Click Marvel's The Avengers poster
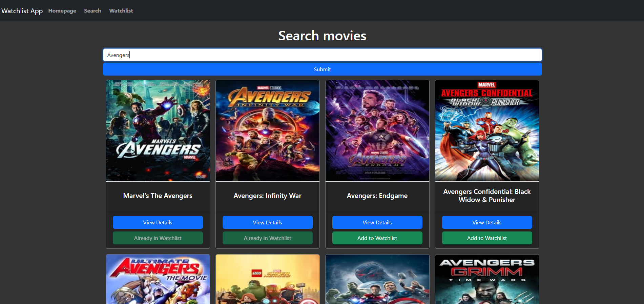Viewport: 644px width, 304px height. pos(158,130)
